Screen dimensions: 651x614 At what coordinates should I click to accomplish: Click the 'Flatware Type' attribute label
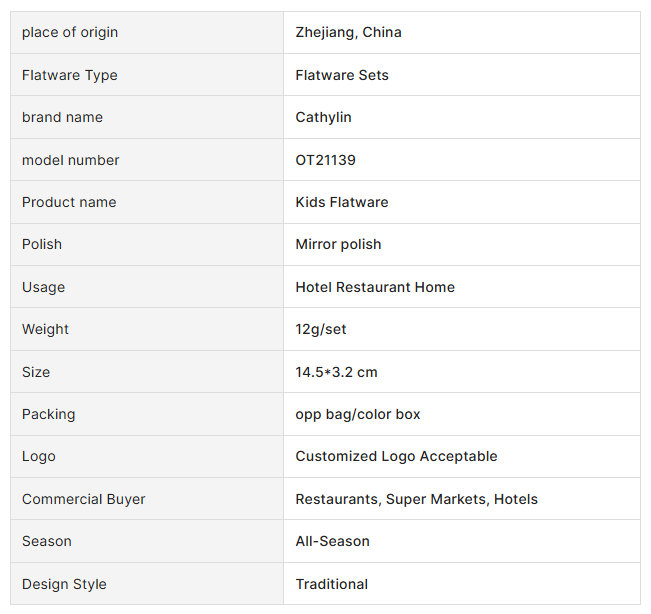[70, 75]
